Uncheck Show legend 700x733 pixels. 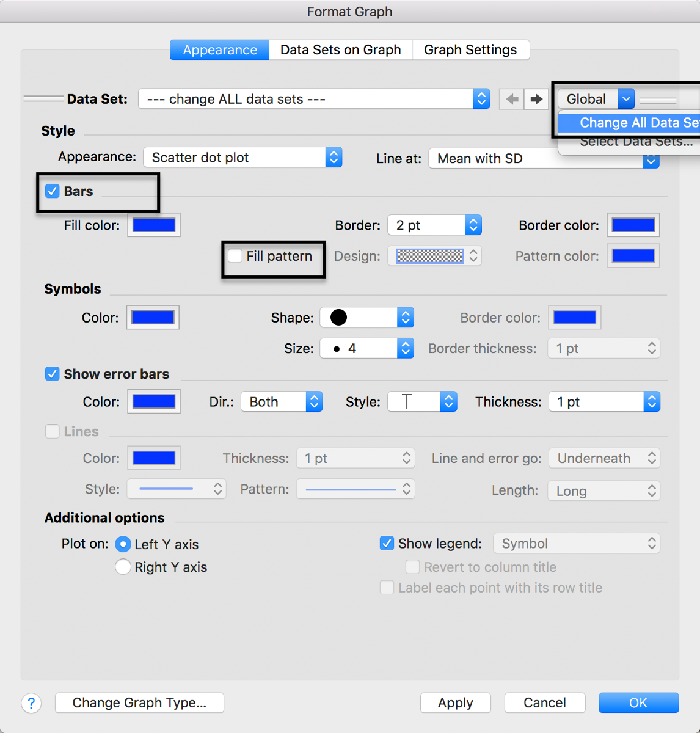point(387,542)
